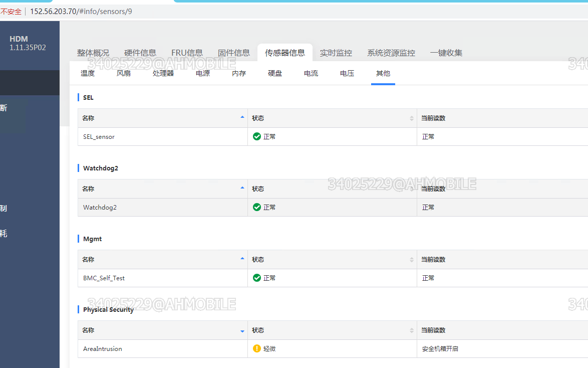
Task: Sort Watchdog2 table by 名称 column
Action: click(x=163, y=189)
